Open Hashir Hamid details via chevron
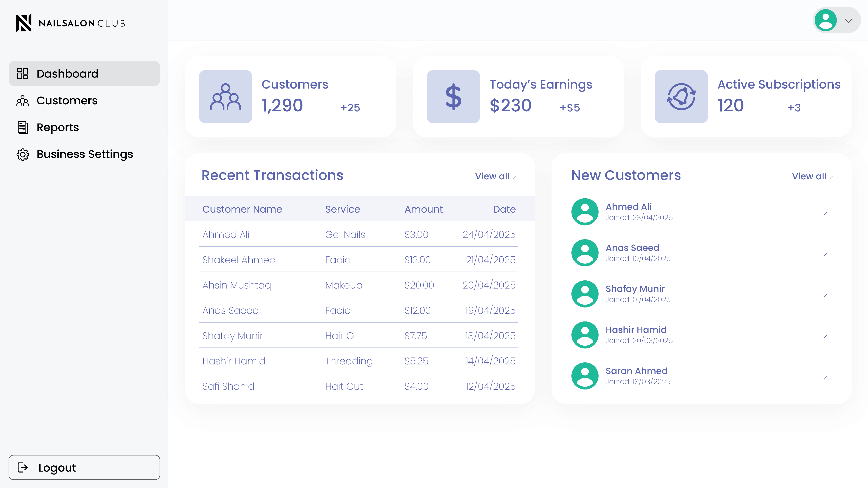 pos(826,335)
